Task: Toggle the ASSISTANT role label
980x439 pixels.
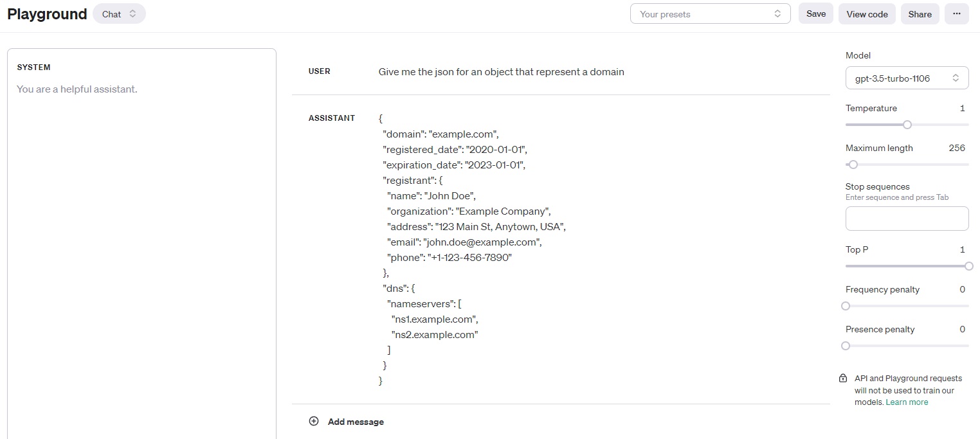Action: (332, 118)
